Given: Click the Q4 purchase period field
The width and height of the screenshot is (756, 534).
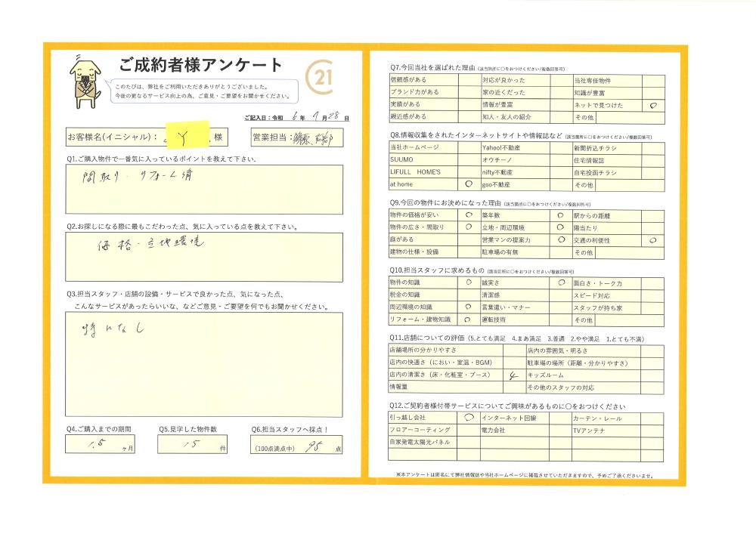Looking at the screenshot, I should point(102,444).
